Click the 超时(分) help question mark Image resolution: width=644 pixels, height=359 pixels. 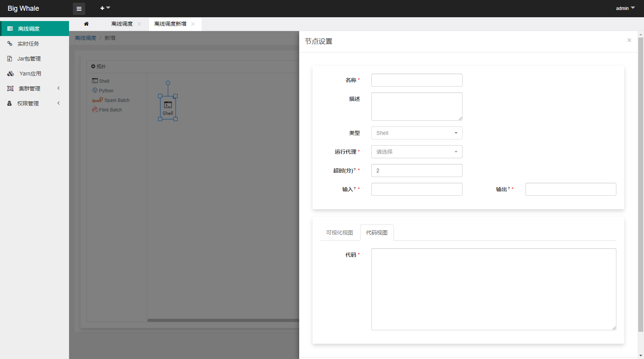(355, 169)
